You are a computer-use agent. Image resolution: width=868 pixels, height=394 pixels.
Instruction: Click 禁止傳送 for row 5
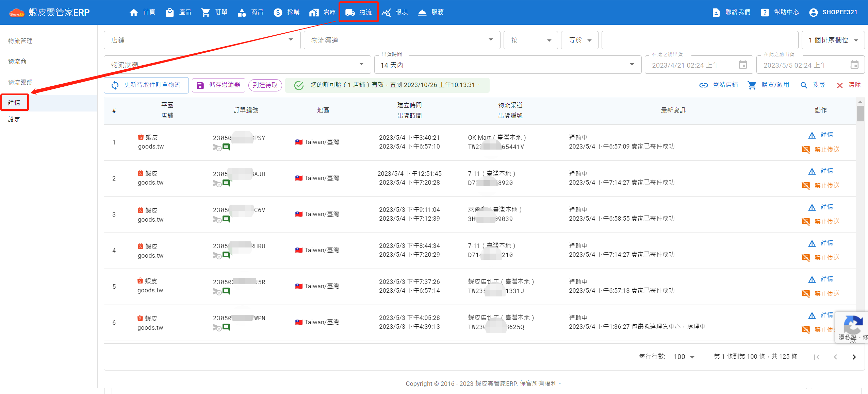pyautogui.click(x=821, y=294)
